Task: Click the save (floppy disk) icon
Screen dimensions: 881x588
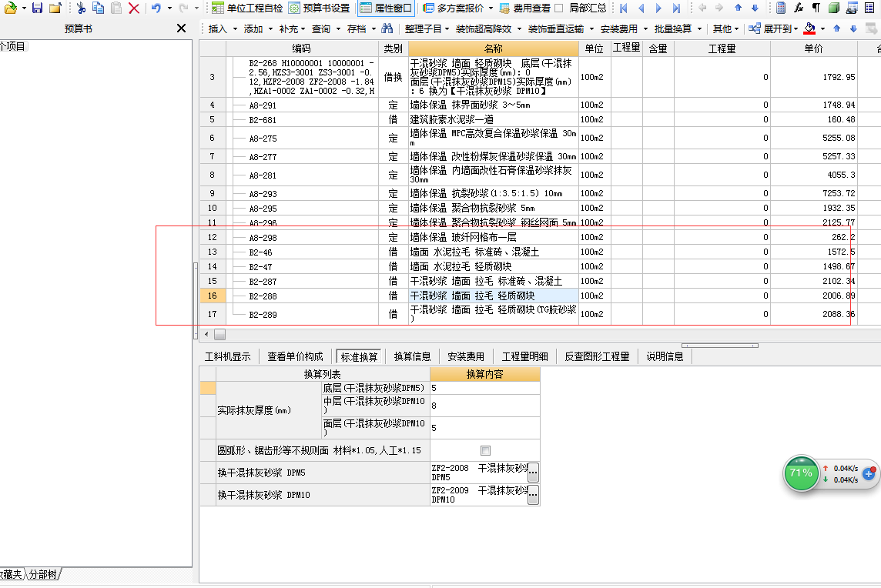Action: (x=37, y=8)
